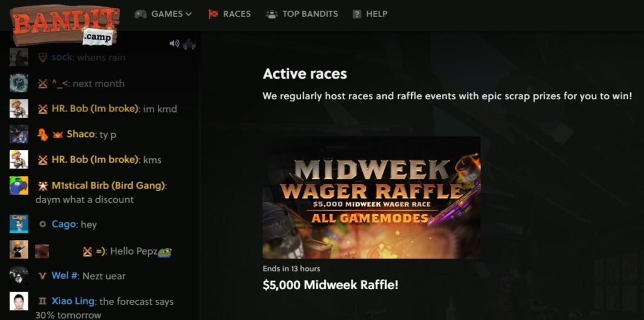Click M1stical Birb's avatar
The image size is (644, 320).
(19, 185)
